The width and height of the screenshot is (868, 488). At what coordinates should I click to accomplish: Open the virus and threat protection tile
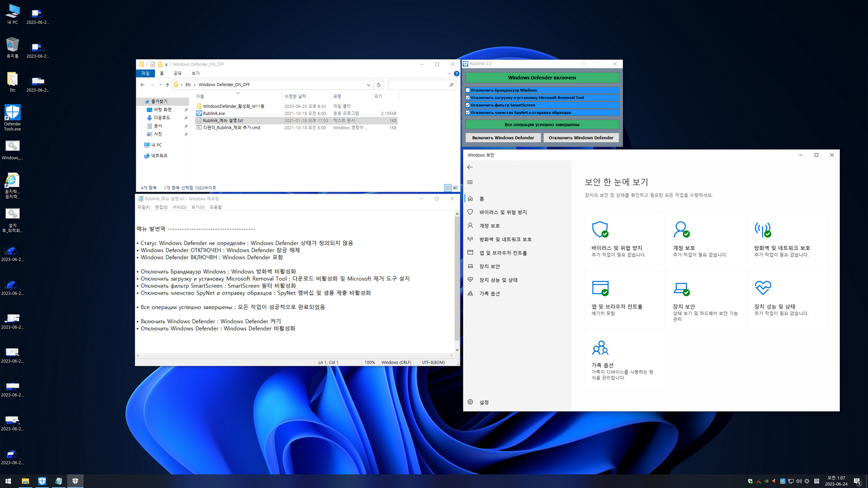(x=624, y=241)
